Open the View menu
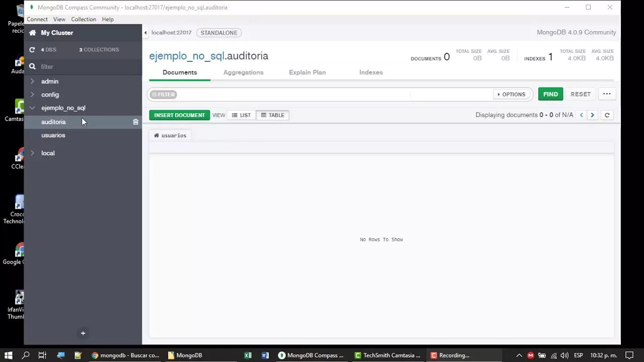 (59, 19)
